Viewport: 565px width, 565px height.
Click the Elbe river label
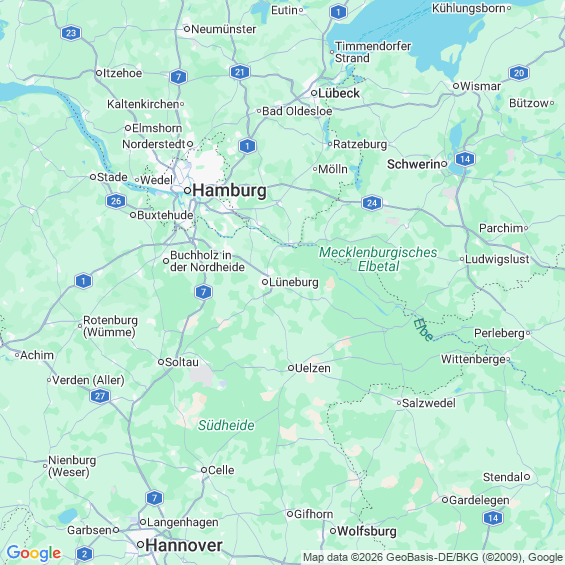pyautogui.click(x=423, y=330)
